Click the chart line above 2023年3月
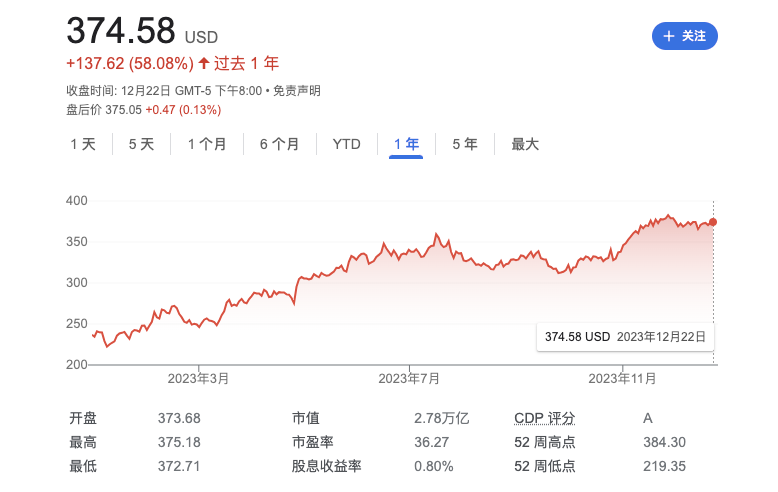Screen dimensions: 778x492 coord(198,323)
